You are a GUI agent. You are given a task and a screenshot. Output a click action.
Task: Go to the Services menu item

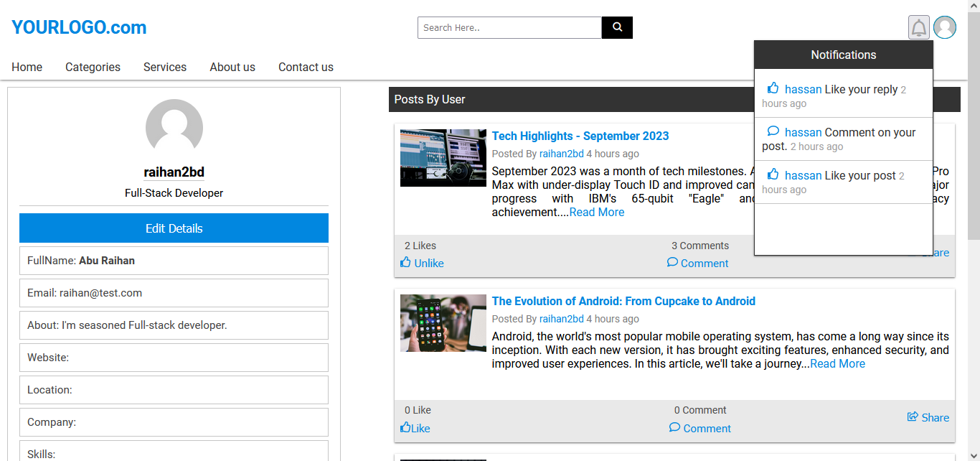click(x=165, y=67)
